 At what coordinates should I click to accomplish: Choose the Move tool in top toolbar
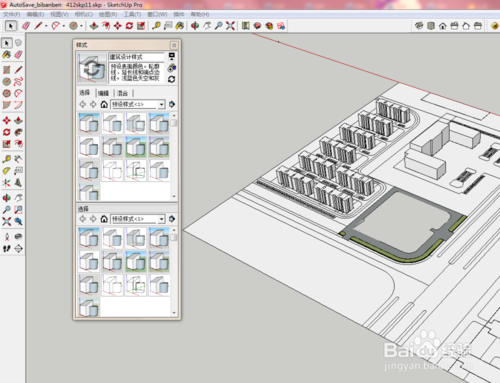118,26
